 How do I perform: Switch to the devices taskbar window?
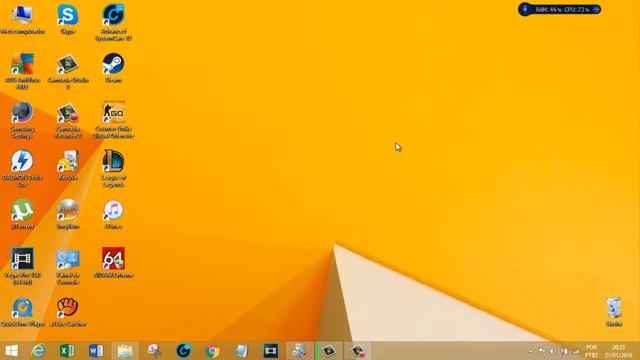[x=300, y=351]
